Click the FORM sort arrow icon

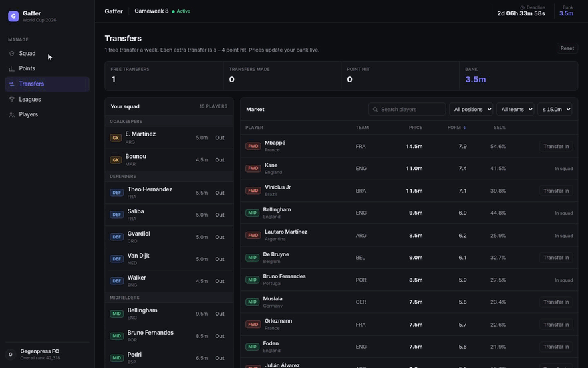pos(464,128)
